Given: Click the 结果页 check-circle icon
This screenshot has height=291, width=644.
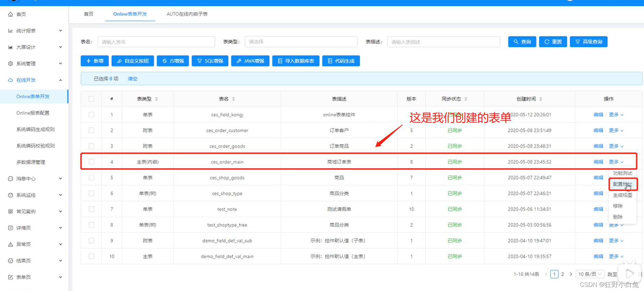Looking at the screenshot, I should click(x=11, y=261).
